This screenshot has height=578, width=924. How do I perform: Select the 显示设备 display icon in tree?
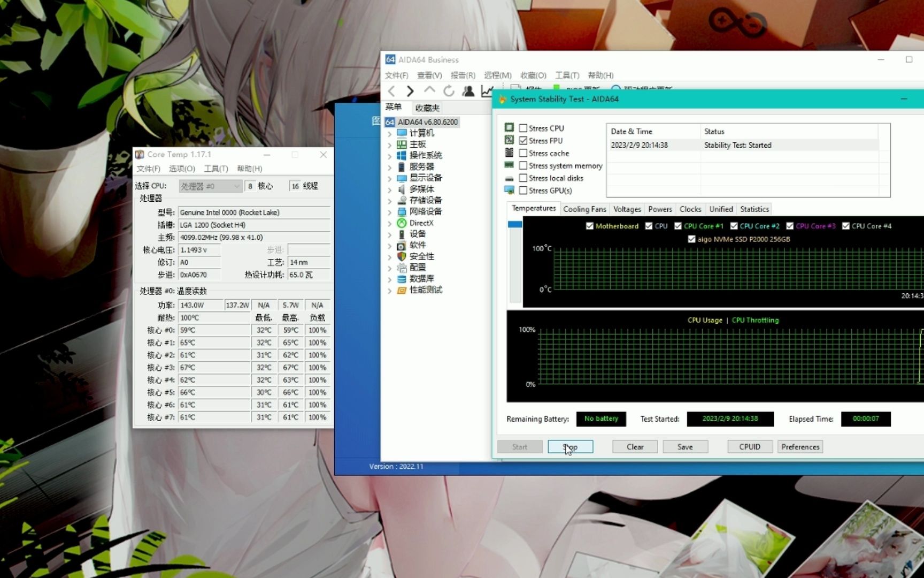coord(402,178)
